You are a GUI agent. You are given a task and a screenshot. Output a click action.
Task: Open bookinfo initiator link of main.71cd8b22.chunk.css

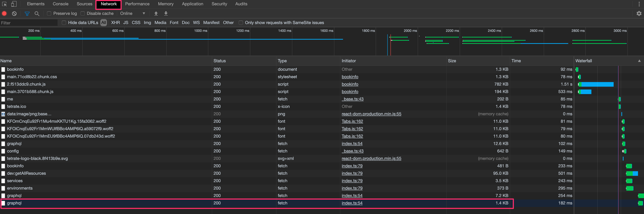tap(350, 77)
